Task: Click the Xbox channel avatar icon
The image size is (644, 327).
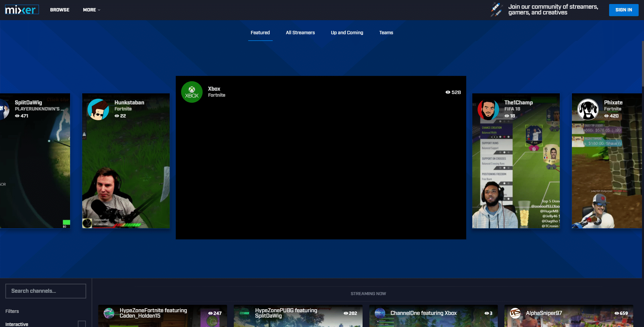Action: (192, 92)
